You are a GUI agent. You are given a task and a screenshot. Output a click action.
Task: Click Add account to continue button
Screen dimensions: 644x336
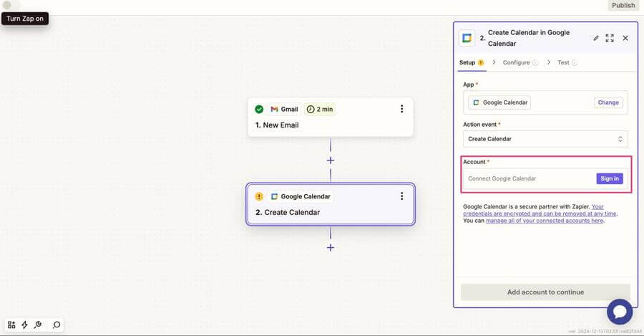pyautogui.click(x=545, y=292)
